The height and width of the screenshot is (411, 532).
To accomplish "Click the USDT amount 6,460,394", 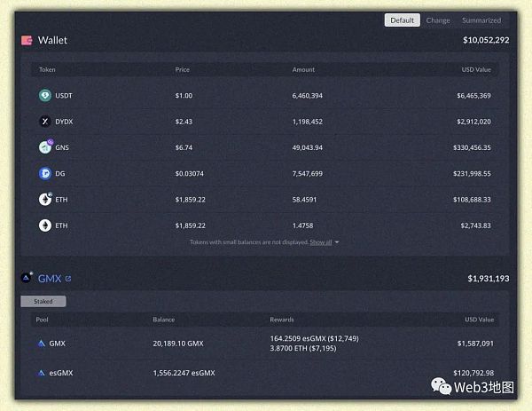I will click(x=308, y=96).
